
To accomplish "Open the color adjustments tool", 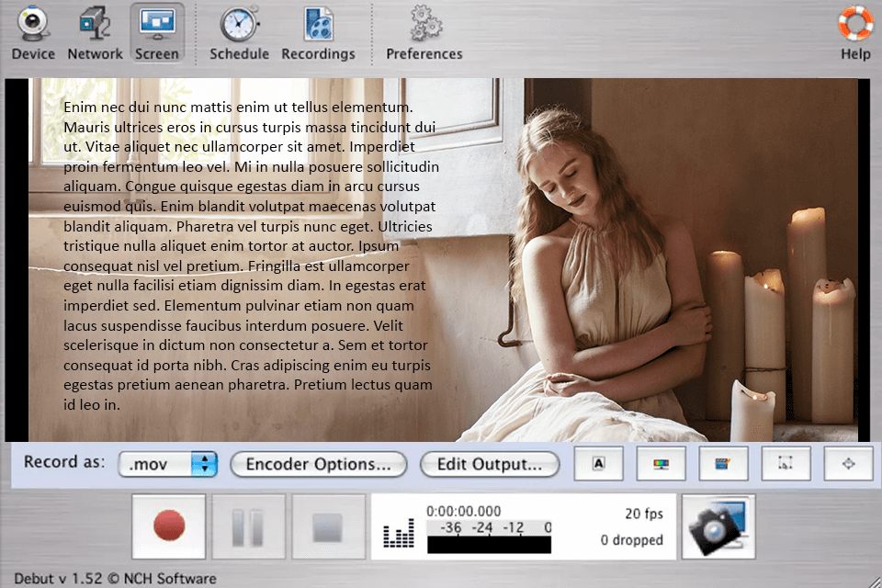I will (x=661, y=464).
